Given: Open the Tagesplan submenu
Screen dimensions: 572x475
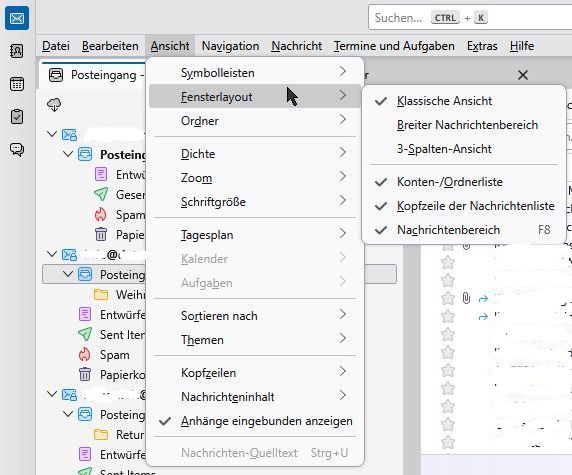Looking at the screenshot, I should (255, 235).
